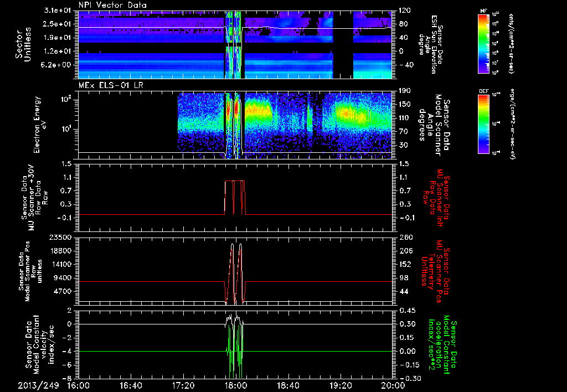This screenshot has width=567, height=392.
Task: Click the "MU Scanner +30V Raw Data" axis title
Action: point(35,198)
